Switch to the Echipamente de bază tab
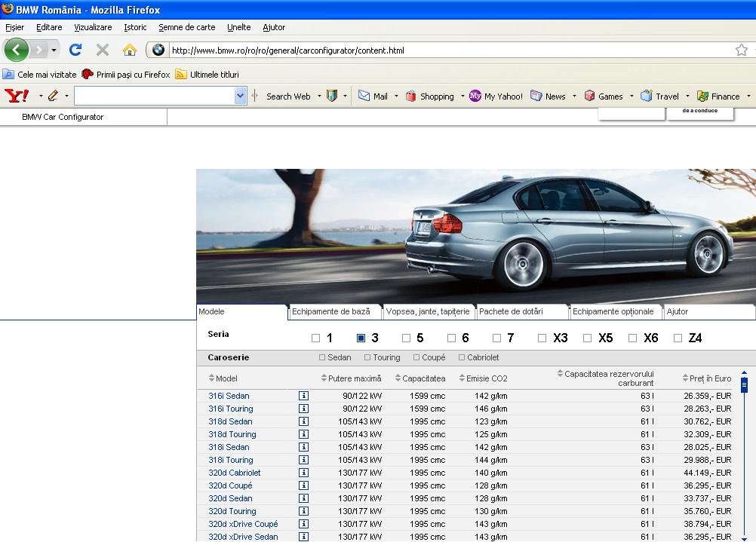Screen dimensions: 756x542 coord(330,311)
